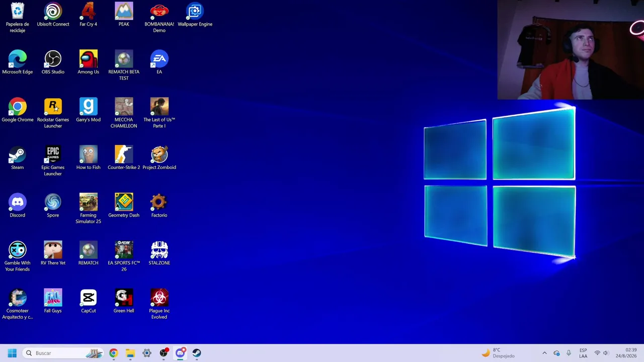Image resolution: width=644 pixels, height=362 pixels.
Task: Select Gamble With Your Friends icon
Action: (x=17, y=256)
